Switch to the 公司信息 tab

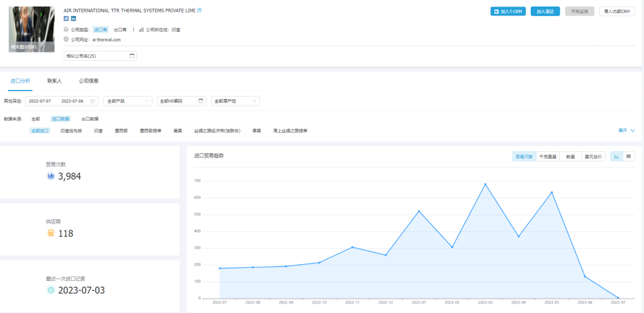(89, 80)
